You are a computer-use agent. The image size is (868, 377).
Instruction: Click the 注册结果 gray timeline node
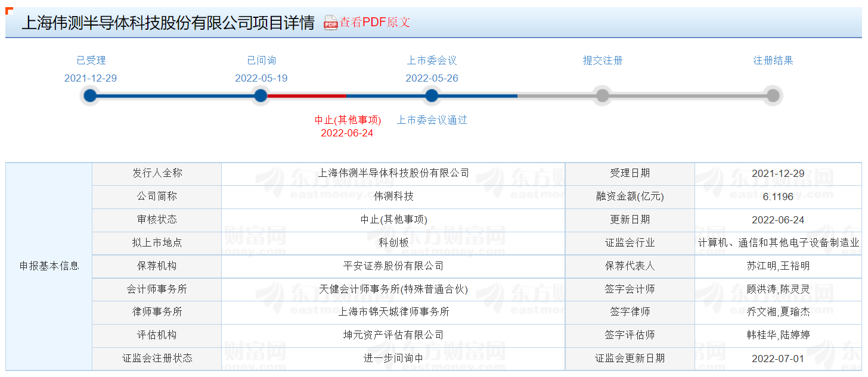pos(773,95)
